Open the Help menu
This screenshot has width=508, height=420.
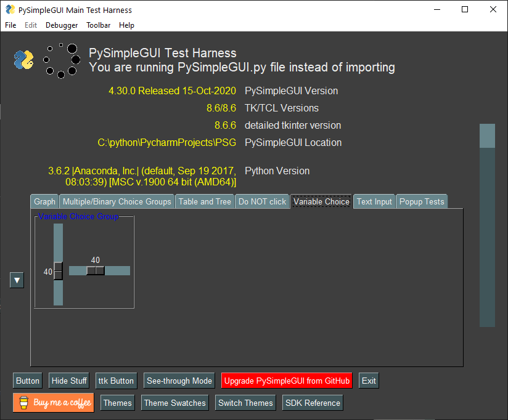click(126, 25)
